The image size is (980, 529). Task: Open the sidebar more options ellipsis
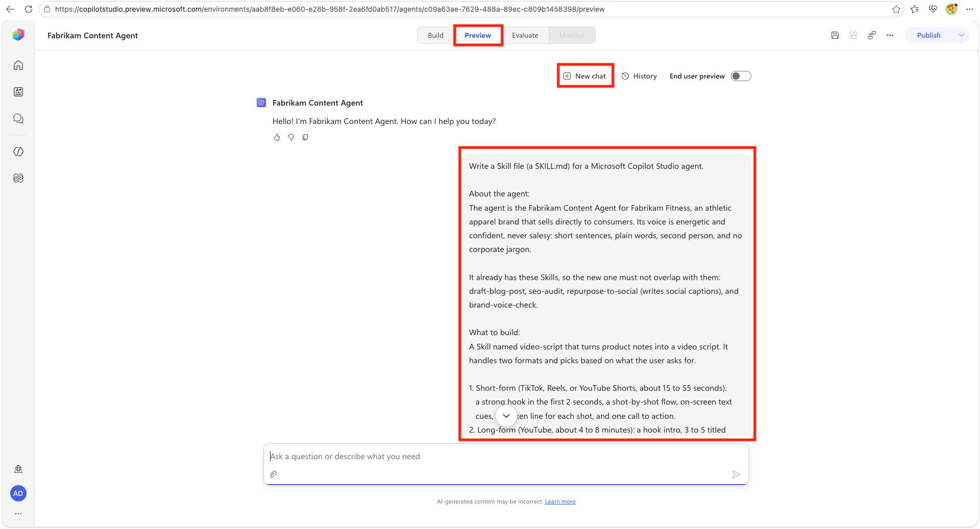coord(18,514)
